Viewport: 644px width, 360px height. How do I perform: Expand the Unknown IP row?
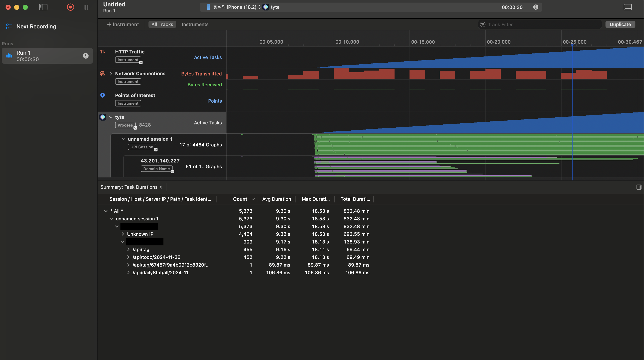(x=123, y=234)
